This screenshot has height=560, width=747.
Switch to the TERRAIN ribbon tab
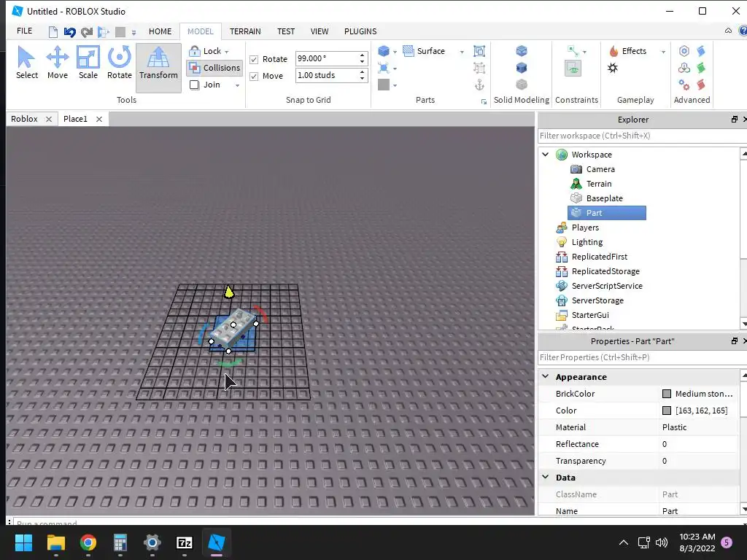[x=245, y=31]
